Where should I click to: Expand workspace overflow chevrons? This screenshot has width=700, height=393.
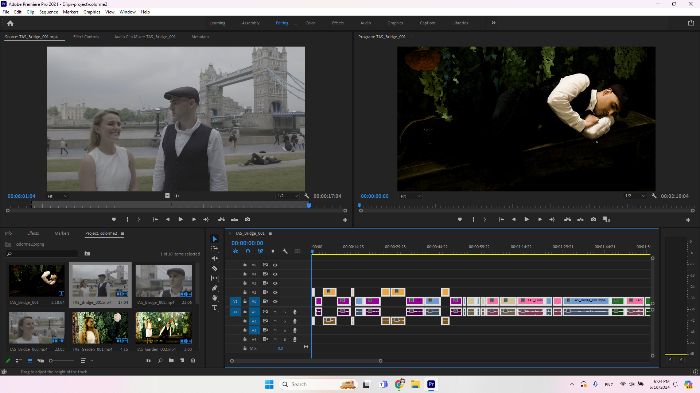pyautogui.click(x=493, y=22)
